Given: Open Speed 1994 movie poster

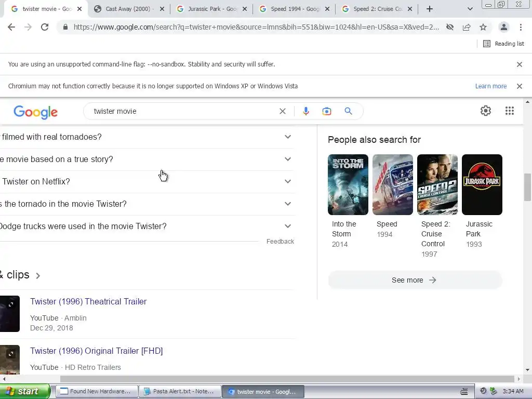Looking at the screenshot, I should (393, 184).
